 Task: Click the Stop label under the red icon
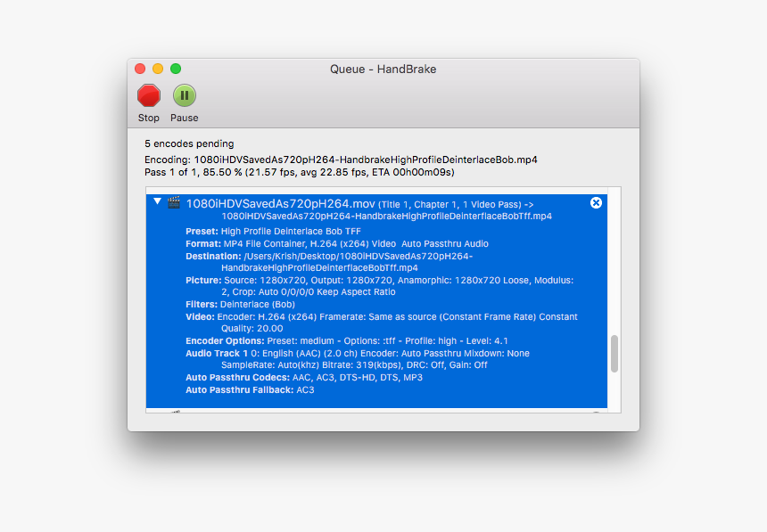149,118
